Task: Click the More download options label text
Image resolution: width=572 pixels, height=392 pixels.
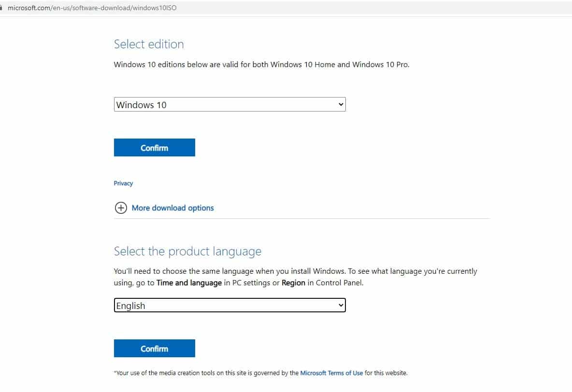Action: point(172,208)
